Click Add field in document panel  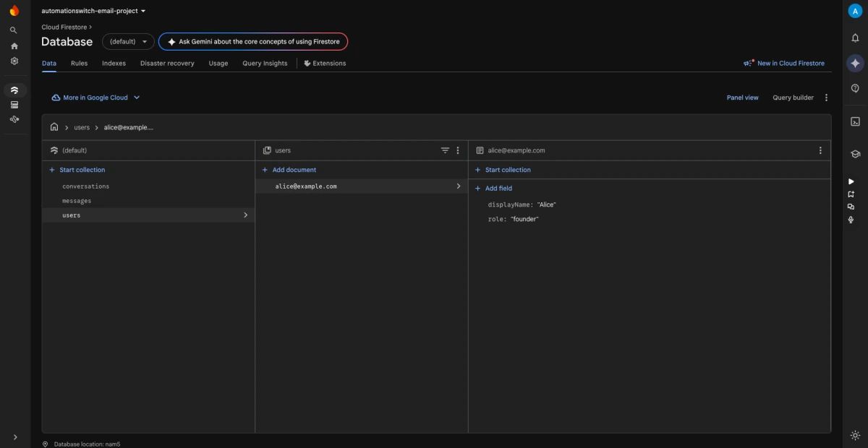click(493, 189)
